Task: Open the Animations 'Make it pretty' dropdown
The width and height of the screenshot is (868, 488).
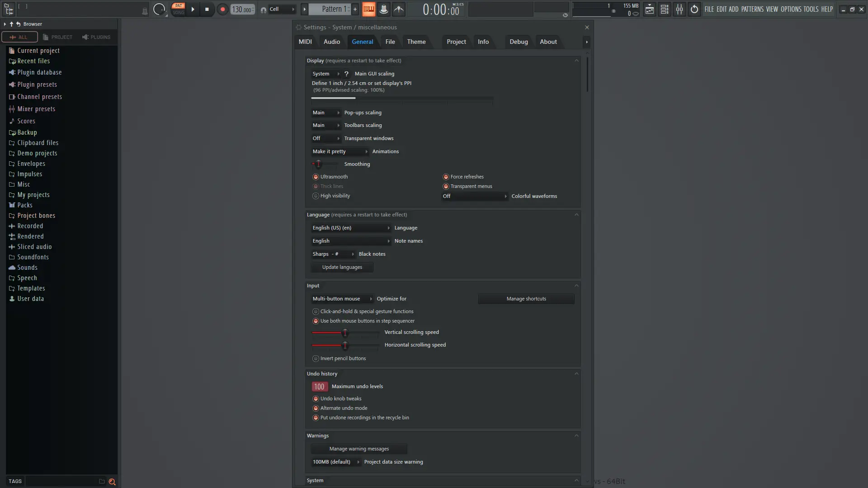Action: pos(340,151)
